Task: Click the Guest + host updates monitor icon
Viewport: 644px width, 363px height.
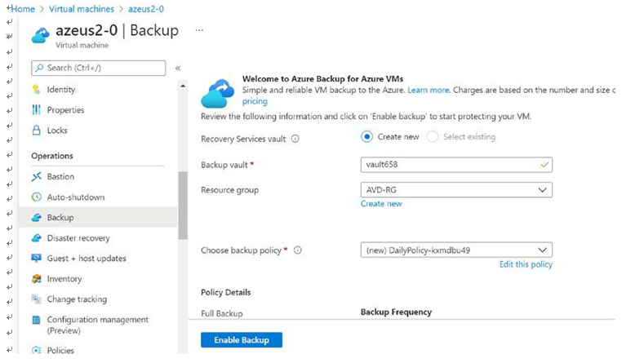Action: pos(36,258)
